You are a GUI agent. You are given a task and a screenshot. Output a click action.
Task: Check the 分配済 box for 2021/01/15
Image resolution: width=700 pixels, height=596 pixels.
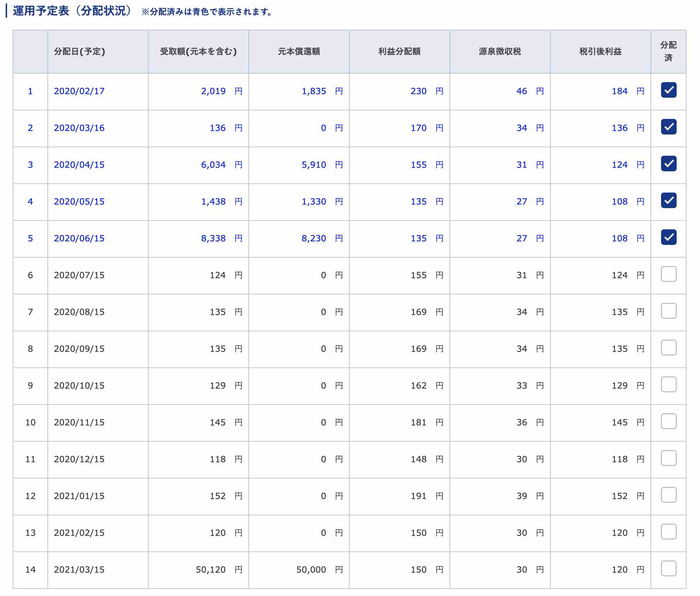(x=669, y=495)
